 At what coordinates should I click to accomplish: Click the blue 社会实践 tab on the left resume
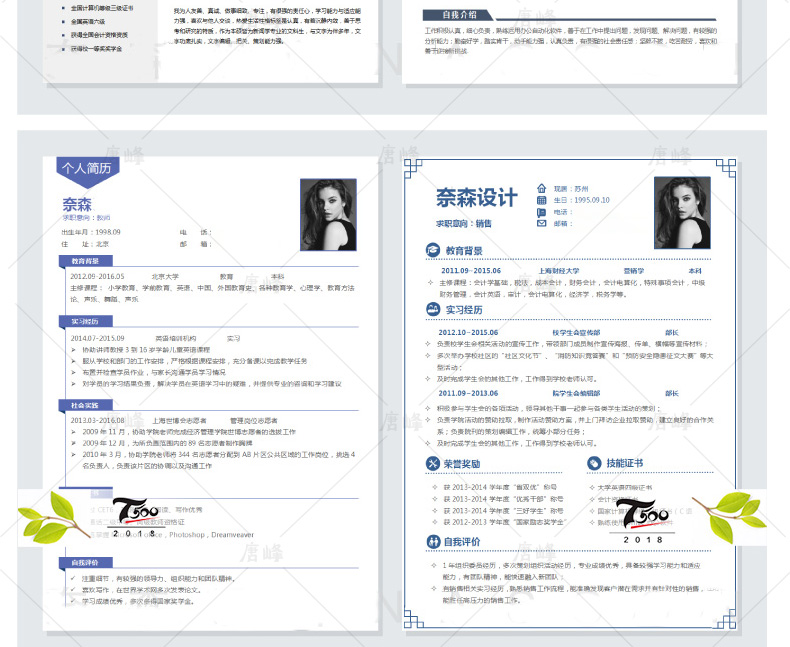click(85, 405)
